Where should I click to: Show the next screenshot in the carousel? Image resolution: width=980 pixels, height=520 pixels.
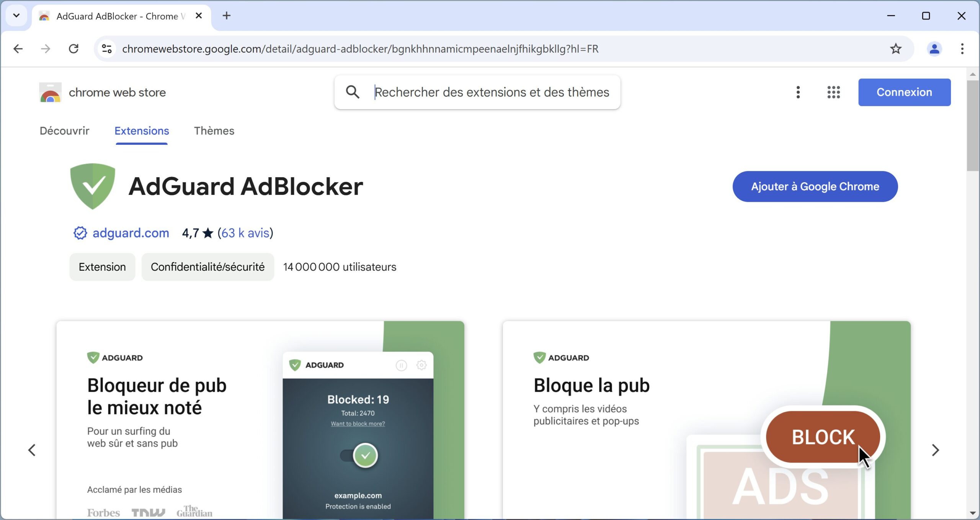coord(935,450)
